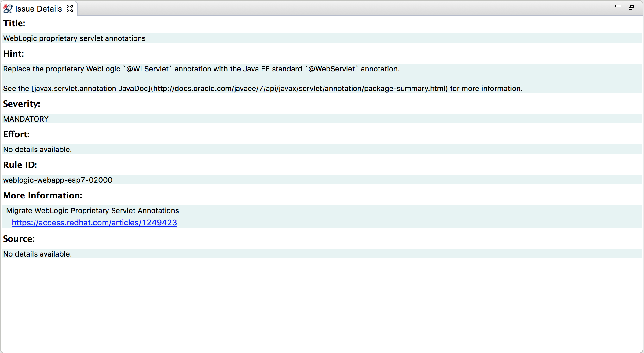644x353 pixels.
Task: Open the access.redhat.com articles link
Action: [x=94, y=223]
